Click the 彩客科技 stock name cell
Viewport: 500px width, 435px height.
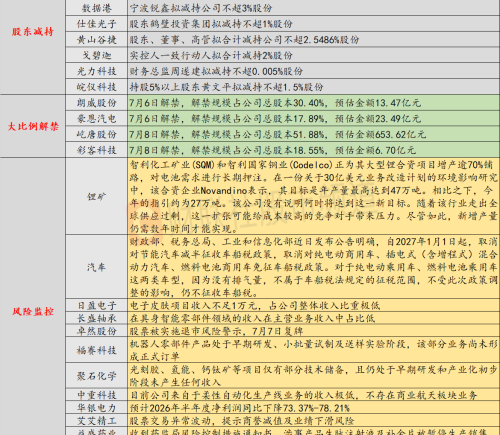pos(97,150)
